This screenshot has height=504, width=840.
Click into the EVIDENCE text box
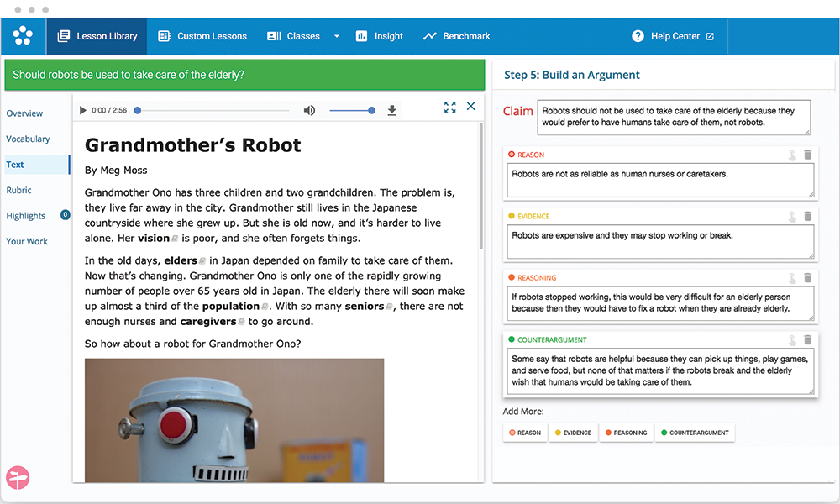[x=660, y=242]
